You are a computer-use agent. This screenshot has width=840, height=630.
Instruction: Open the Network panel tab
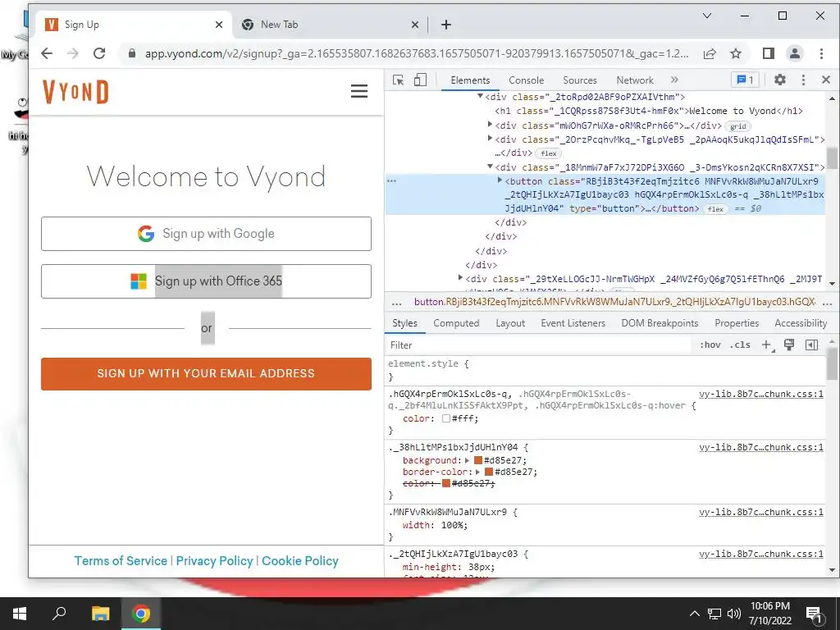tap(635, 80)
